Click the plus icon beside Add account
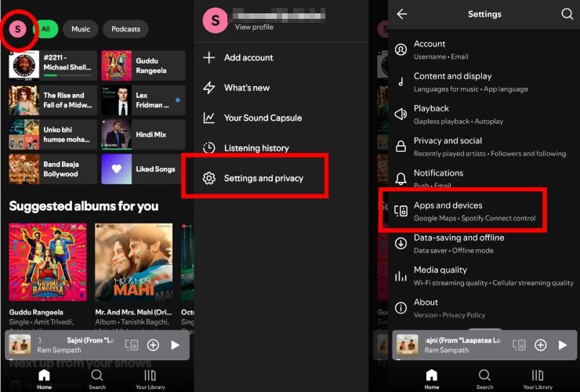580x392 pixels. (x=209, y=57)
